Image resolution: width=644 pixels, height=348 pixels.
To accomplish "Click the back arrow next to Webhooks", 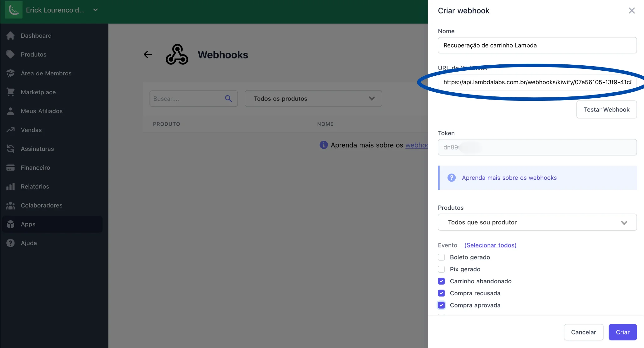I will click(x=147, y=54).
